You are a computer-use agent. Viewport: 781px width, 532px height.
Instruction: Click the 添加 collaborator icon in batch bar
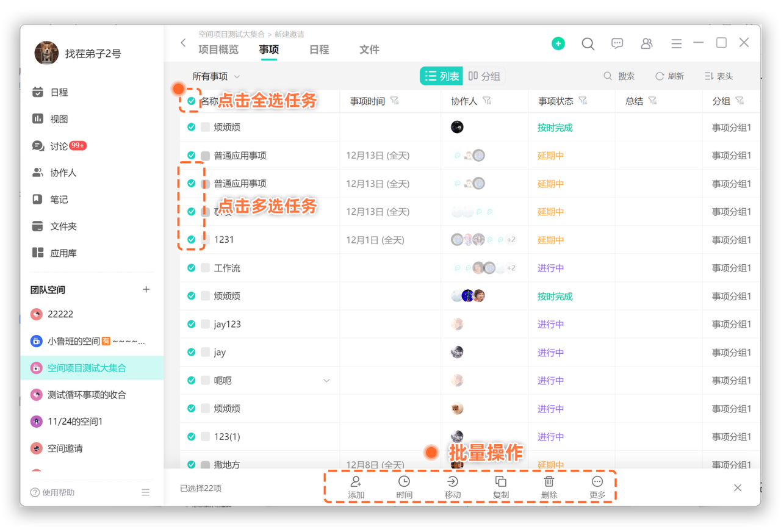[356, 482]
